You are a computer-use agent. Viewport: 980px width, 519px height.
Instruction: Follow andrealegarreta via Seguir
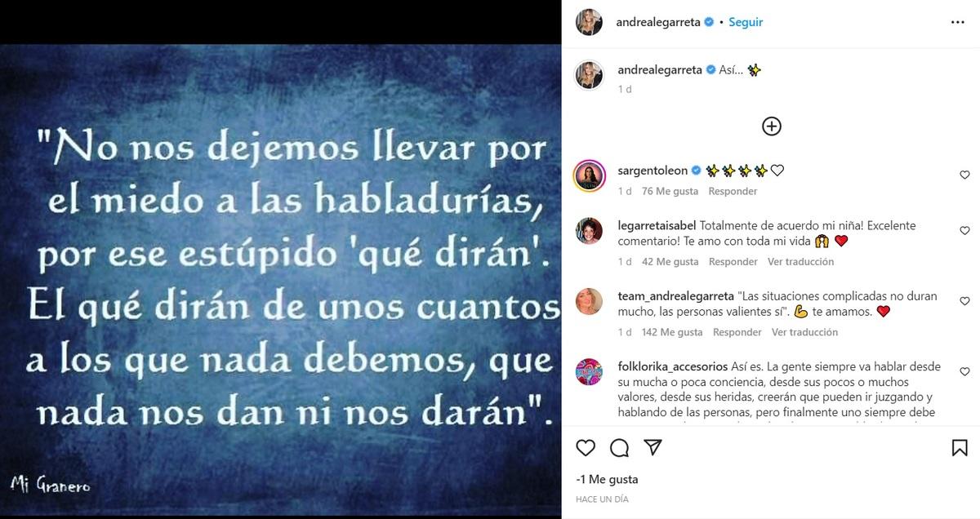click(x=746, y=22)
